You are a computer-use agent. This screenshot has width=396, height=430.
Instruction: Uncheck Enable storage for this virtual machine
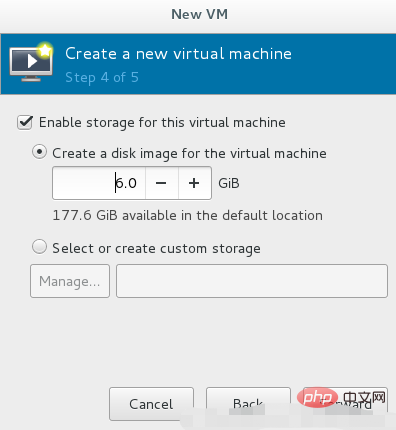[25, 123]
